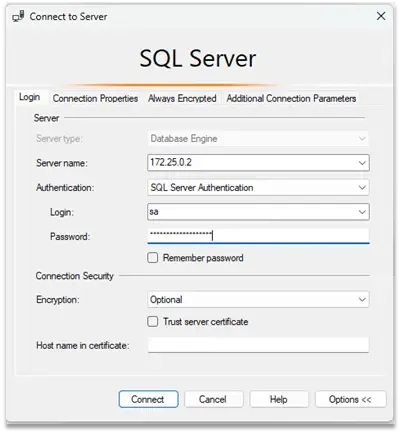Viewport: 400px width, 434px height.
Task: Open the Additional Connection Parameters tab
Action: tap(291, 98)
